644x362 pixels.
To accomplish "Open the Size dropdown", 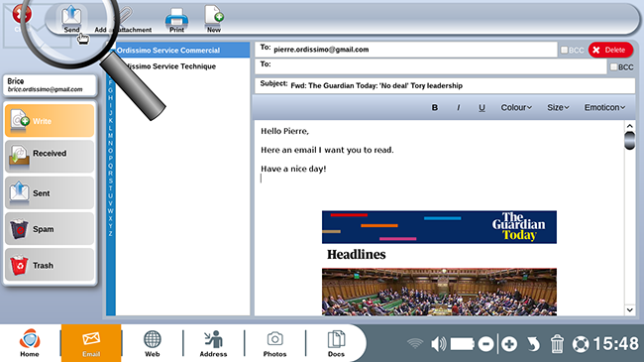I will [558, 107].
